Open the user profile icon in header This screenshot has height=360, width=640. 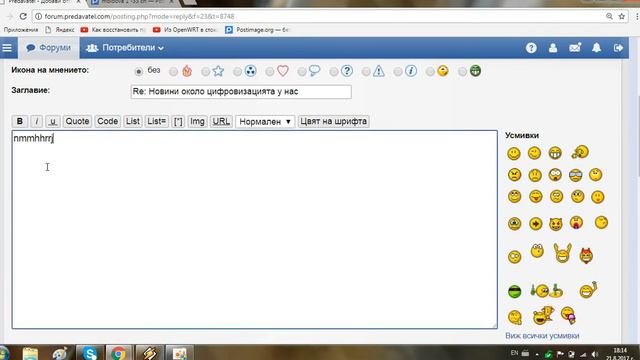[553, 48]
